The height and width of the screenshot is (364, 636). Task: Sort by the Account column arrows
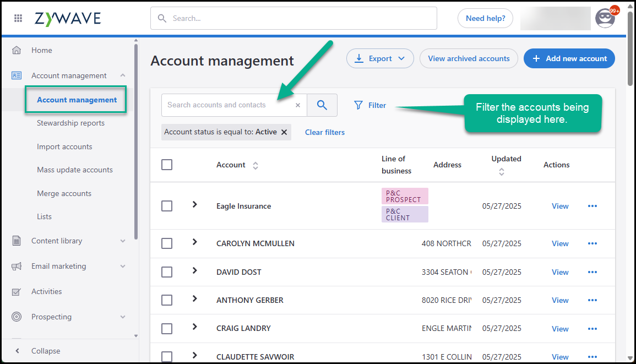255,166
